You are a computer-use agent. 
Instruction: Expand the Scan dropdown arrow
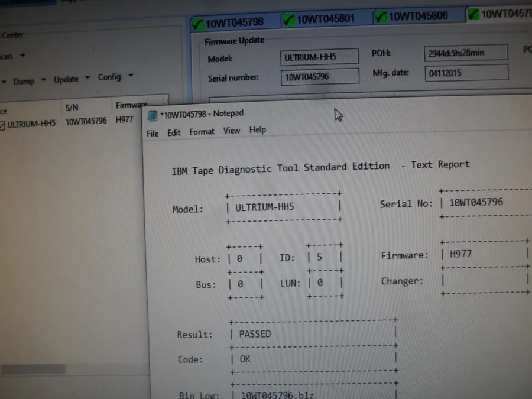pos(22,55)
